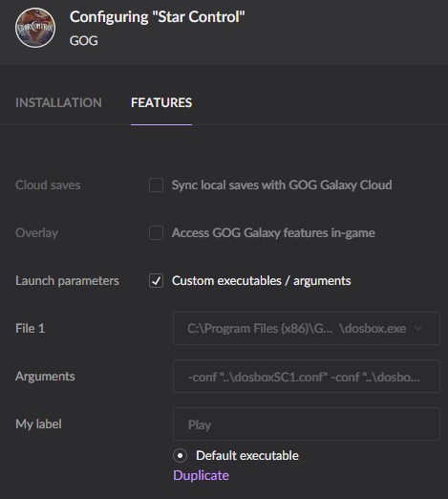Click the Arguments label
This screenshot has width=448, height=499.
point(45,377)
